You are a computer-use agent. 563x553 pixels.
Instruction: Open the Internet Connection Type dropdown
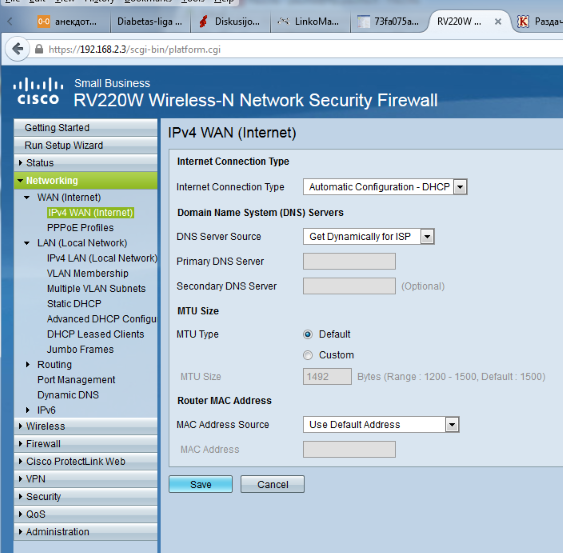click(385, 187)
